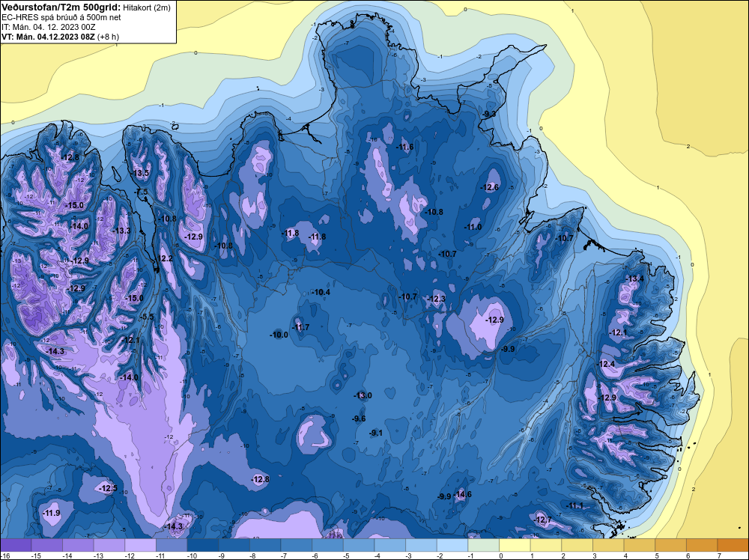Image resolution: width=749 pixels, height=560 pixels.
Task: Pick the legend swatch between -5 and -4
Action: click(x=359, y=545)
